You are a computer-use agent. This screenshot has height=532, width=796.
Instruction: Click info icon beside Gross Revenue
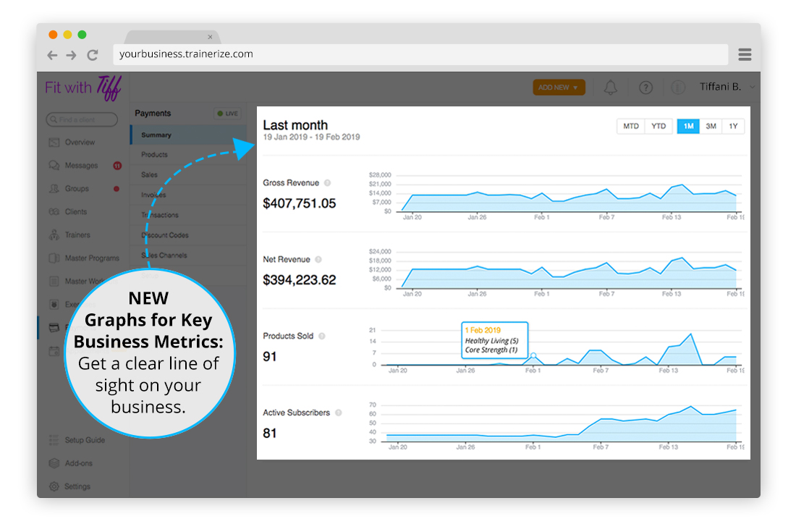328,183
